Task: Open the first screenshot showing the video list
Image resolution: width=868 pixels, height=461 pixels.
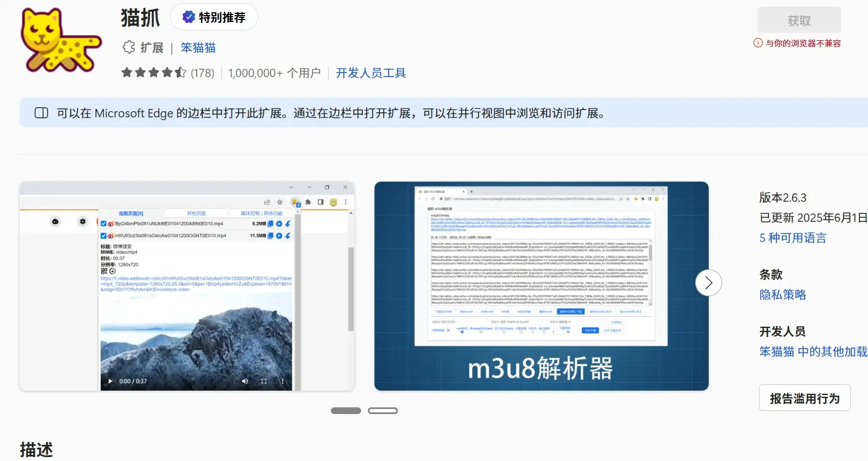Action: pos(187,286)
